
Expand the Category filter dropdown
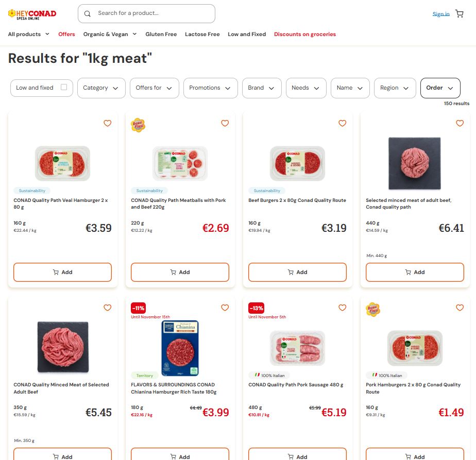pos(101,88)
